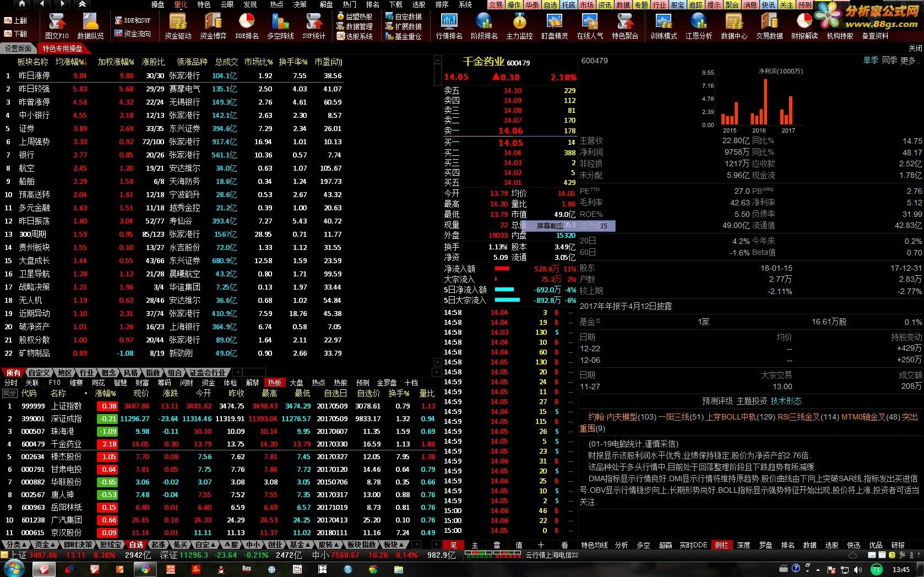Open 交易数据 trading data icon
Image resolution: width=924 pixels, height=577 pixels.
tap(769, 26)
